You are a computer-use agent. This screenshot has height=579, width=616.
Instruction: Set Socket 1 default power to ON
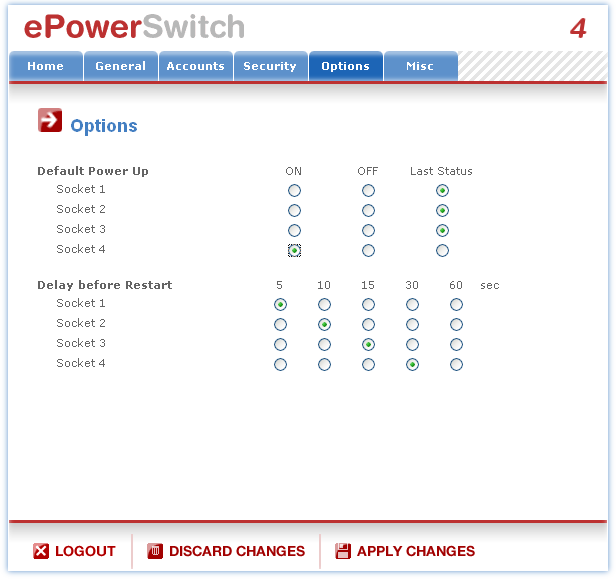(294, 190)
